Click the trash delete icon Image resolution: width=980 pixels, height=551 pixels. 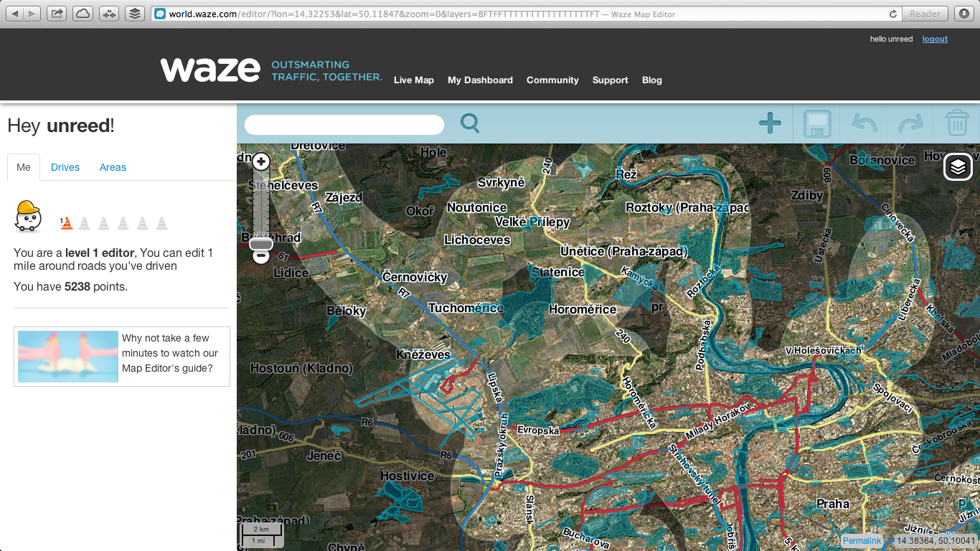tap(957, 123)
